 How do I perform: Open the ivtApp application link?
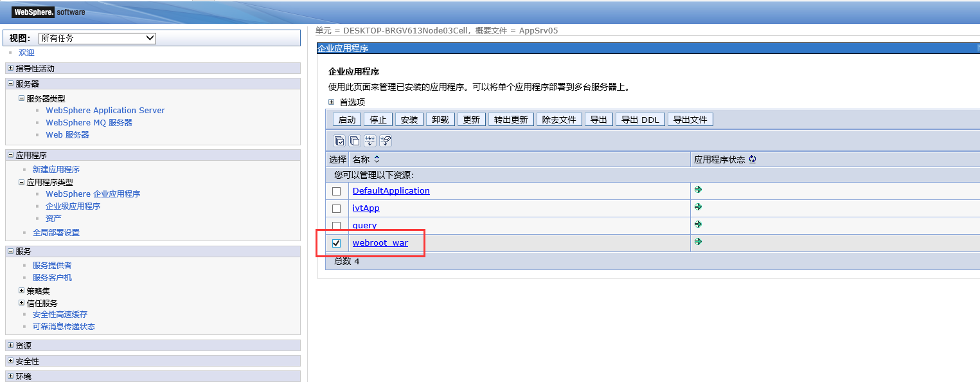click(x=366, y=208)
